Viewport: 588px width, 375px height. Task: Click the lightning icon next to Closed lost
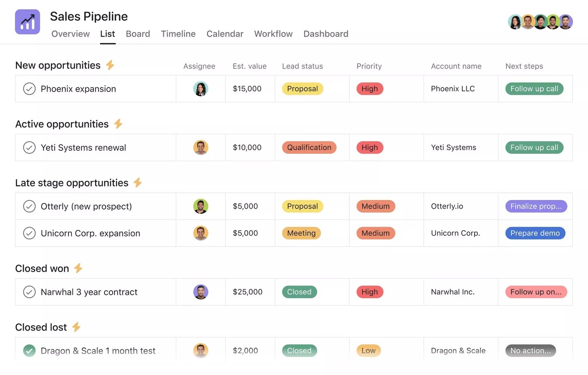click(x=76, y=327)
